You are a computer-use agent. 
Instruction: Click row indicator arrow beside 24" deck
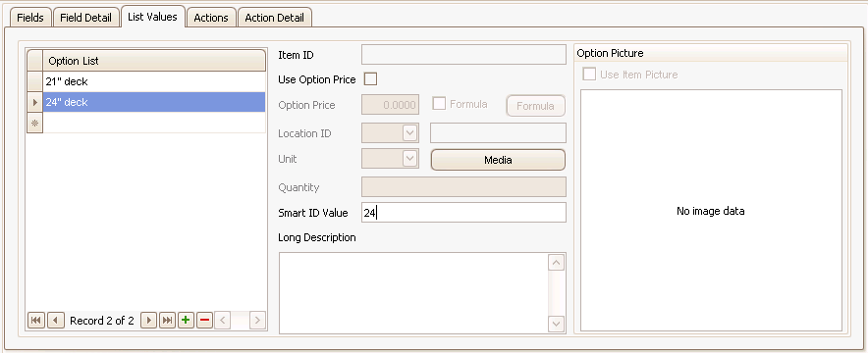click(35, 102)
